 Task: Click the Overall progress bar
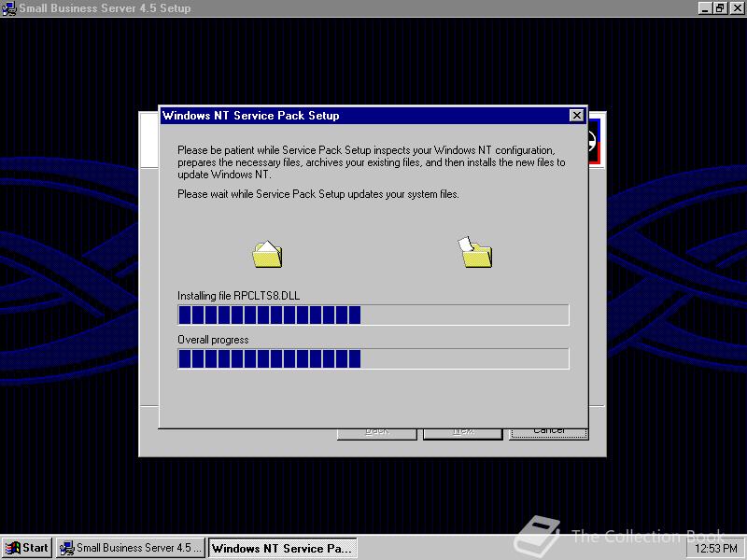(x=373, y=358)
